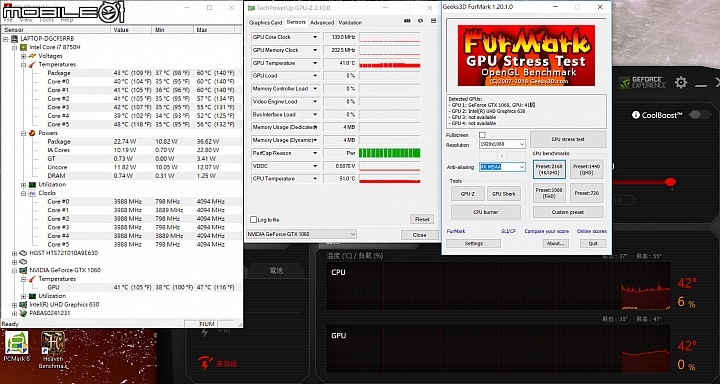Image resolution: width=720 pixels, height=384 pixels.
Task: Click the Voltages lightning icon
Action: pos(32,56)
